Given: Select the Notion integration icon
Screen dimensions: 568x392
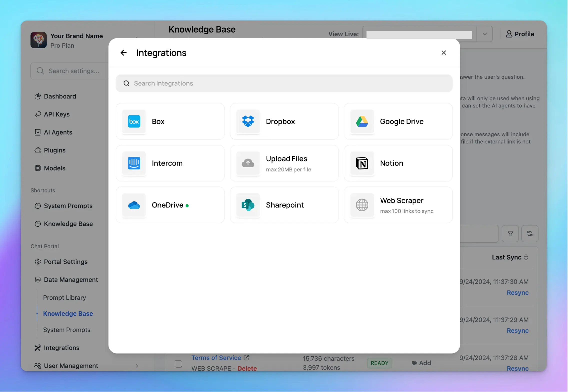Looking at the screenshot, I should [x=362, y=163].
